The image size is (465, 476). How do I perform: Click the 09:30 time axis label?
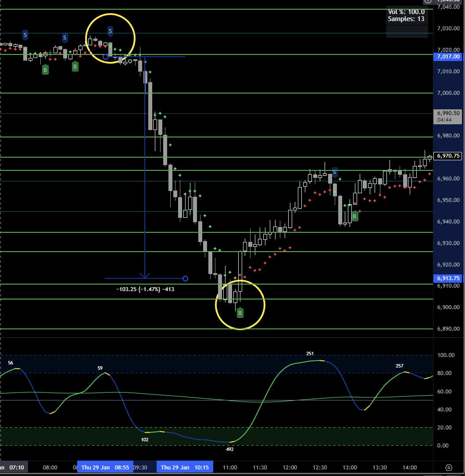point(140,468)
